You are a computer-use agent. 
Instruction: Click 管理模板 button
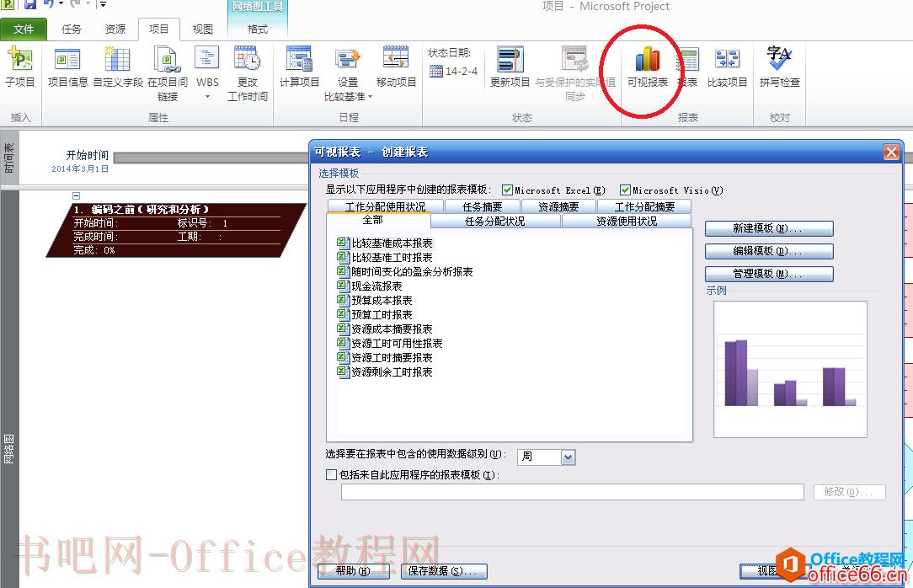tap(769, 274)
